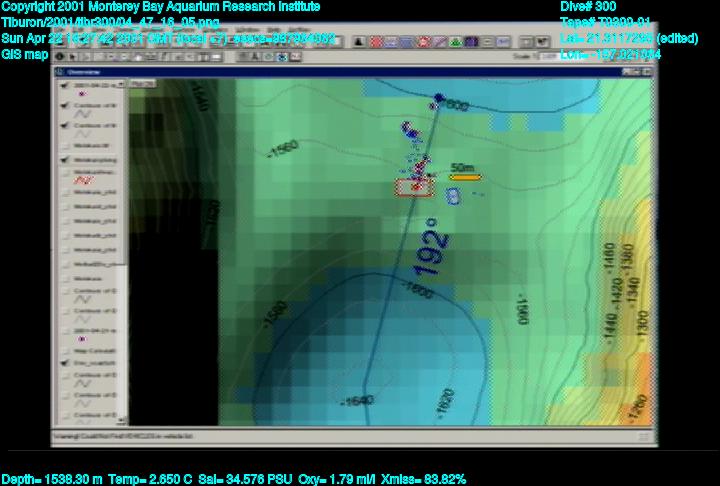
Task: Click the button right of layer dropdown
Action: point(142,84)
